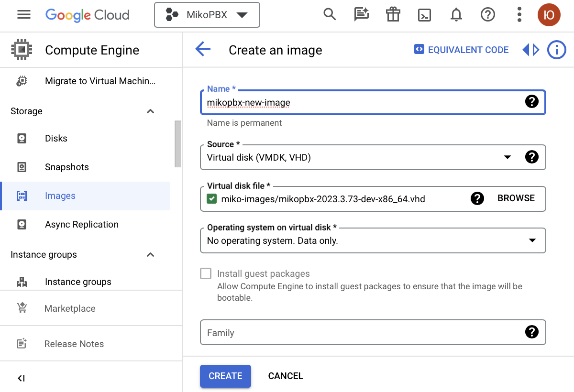Viewport: 574px width, 392px height.
Task: Toggle the green virtual disk file checkbox
Action: tap(212, 199)
